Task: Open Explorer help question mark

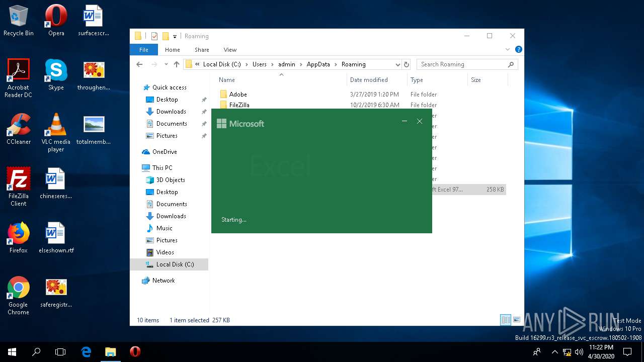Action: click(518, 49)
